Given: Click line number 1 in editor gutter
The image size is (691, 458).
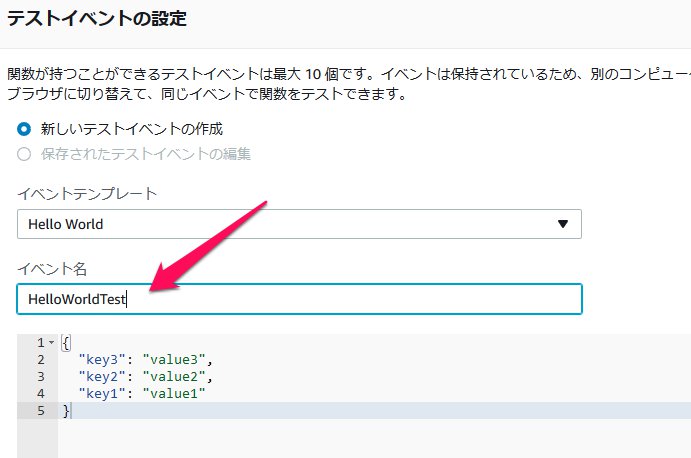Looking at the screenshot, I should pyautogui.click(x=38, y=343).
